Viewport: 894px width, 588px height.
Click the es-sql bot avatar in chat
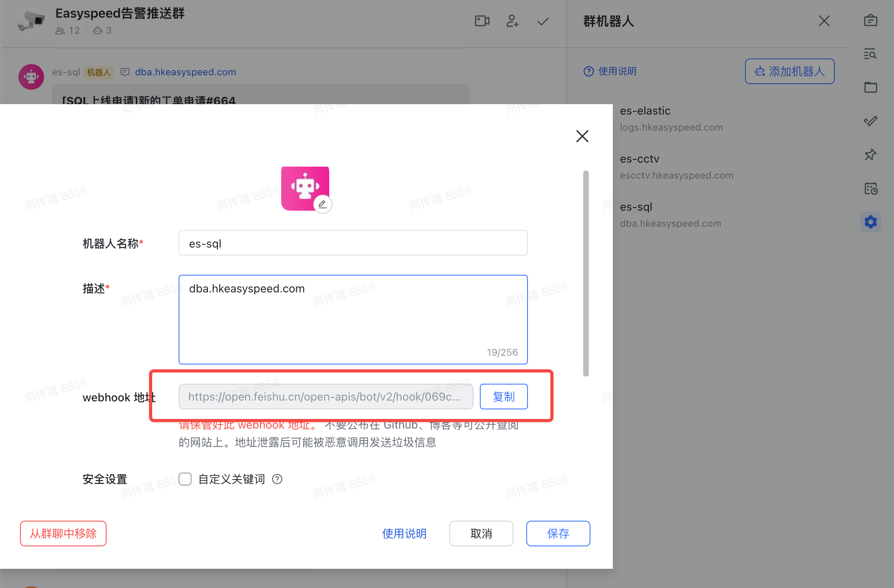coord(31,77)
